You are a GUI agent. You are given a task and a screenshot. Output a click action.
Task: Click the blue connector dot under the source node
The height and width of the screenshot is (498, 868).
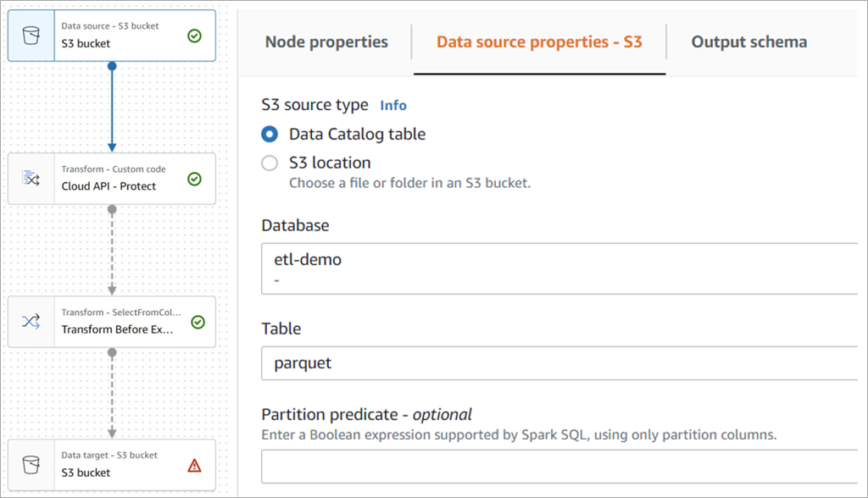[x=112, y=64]
